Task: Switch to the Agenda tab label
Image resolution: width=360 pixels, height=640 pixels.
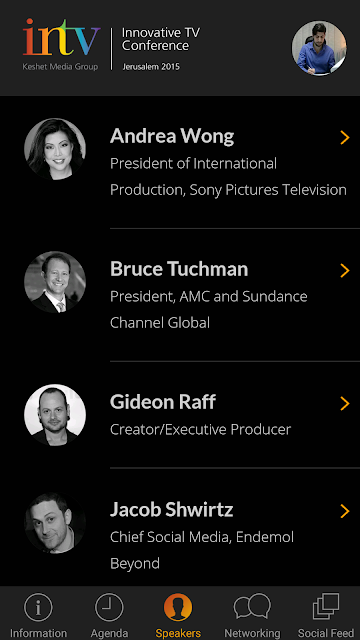Action: pos(109,633)
